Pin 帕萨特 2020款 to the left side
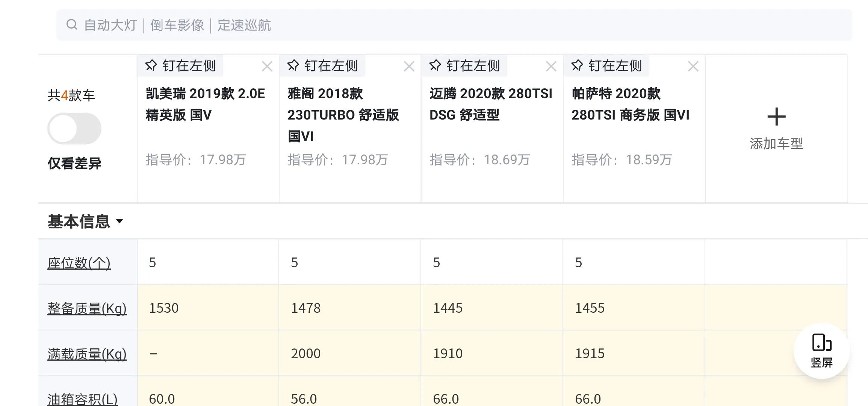The image size is (868, 406). pyautogui.click(x=607, y=65)
